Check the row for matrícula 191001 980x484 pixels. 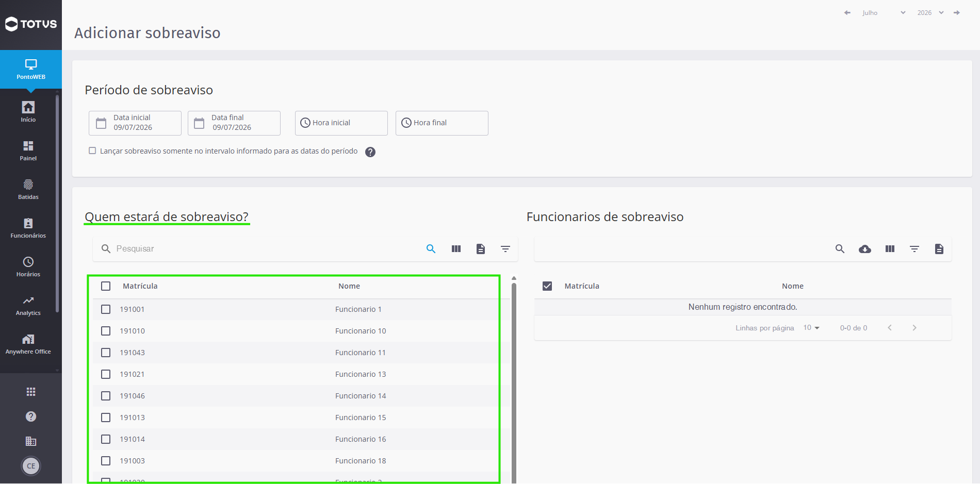pyautogui.click(x=106, y=309)
